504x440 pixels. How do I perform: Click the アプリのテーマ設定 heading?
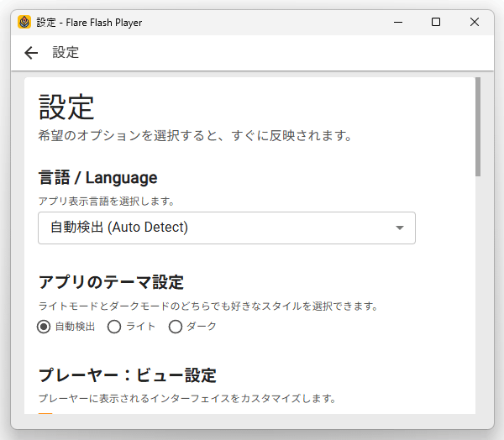point(111,282)
